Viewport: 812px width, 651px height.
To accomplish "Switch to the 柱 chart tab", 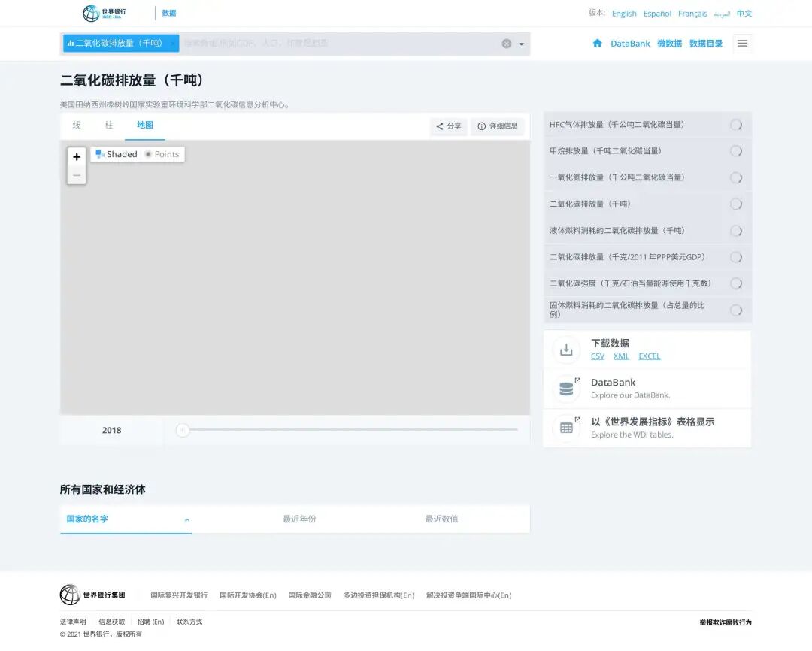I will coord(108,126).
